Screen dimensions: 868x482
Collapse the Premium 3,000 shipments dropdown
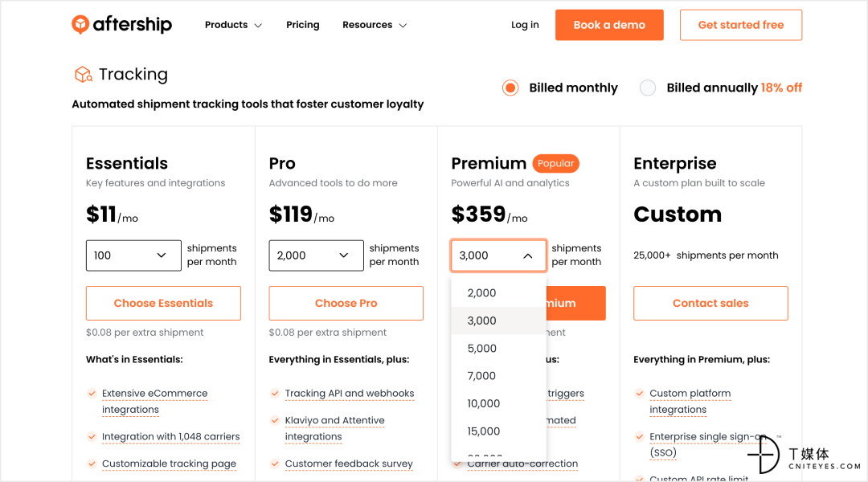499,255
